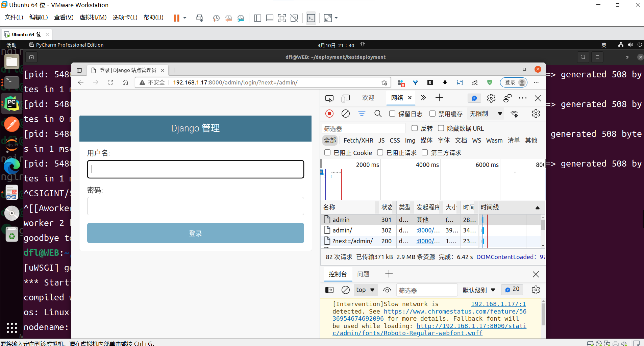This screenshot has width=644, height=346.
Task: Check Blocked requests checkbox
Action: (380, 152)
